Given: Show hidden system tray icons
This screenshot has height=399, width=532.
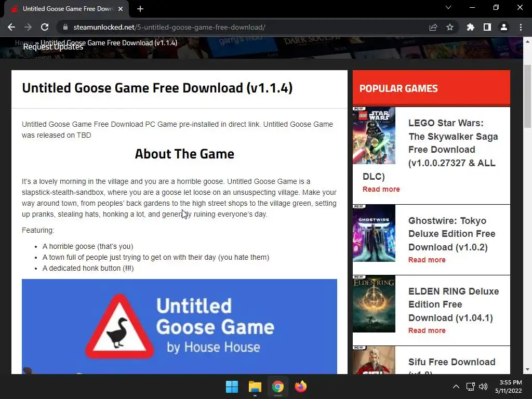Looking at the screenshot, I should 456,387.
